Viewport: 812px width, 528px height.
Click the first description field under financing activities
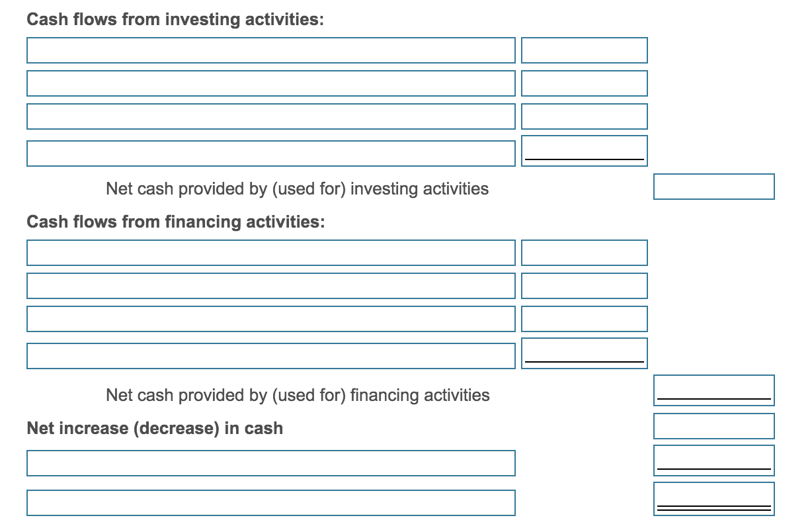click(271, 253)
